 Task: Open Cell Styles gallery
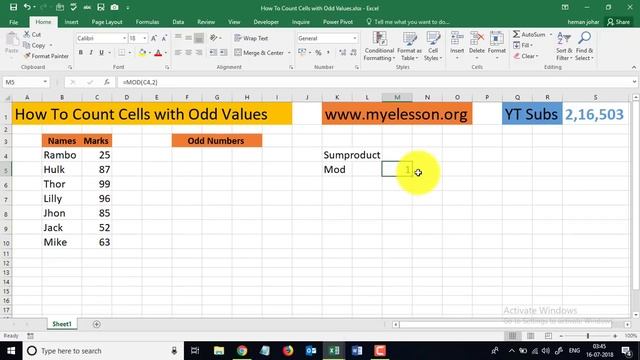(x=433, y=46)
